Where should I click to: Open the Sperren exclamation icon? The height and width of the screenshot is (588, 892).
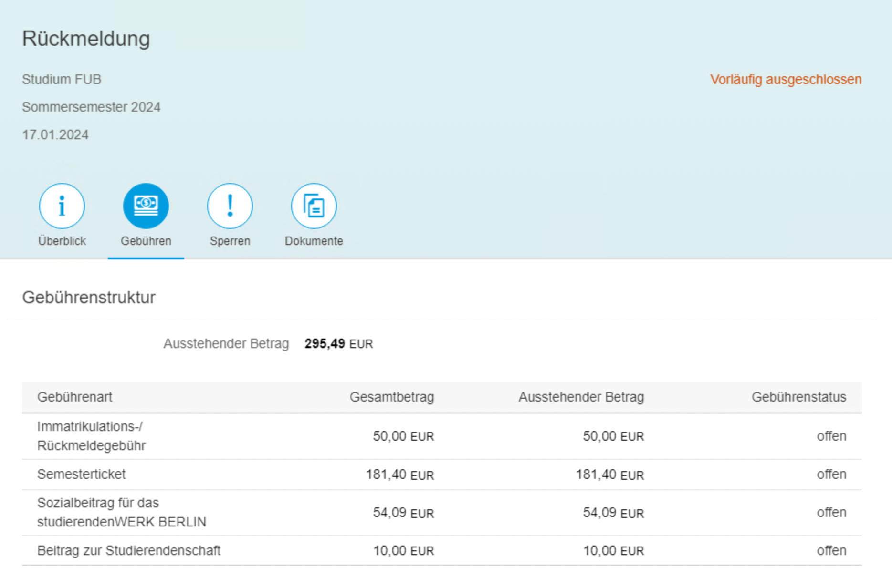tap(230, 206)
